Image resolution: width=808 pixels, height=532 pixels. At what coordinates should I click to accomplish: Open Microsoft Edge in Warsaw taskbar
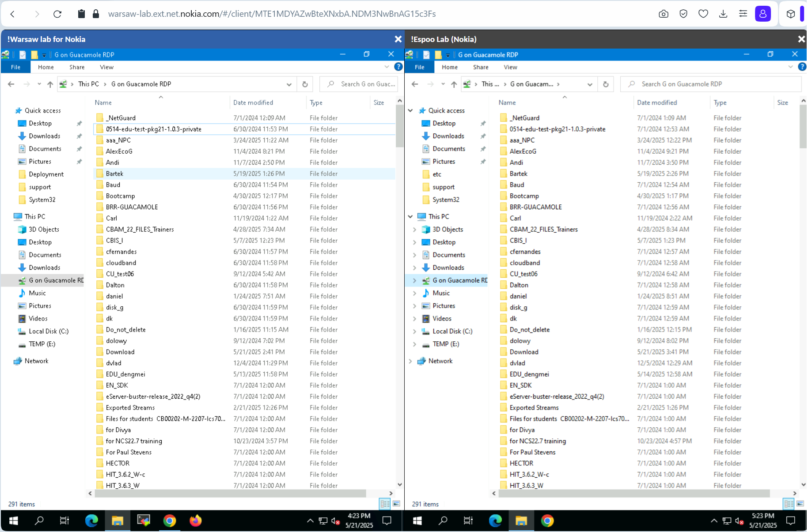pyautogui.click(x=91, y=521)
